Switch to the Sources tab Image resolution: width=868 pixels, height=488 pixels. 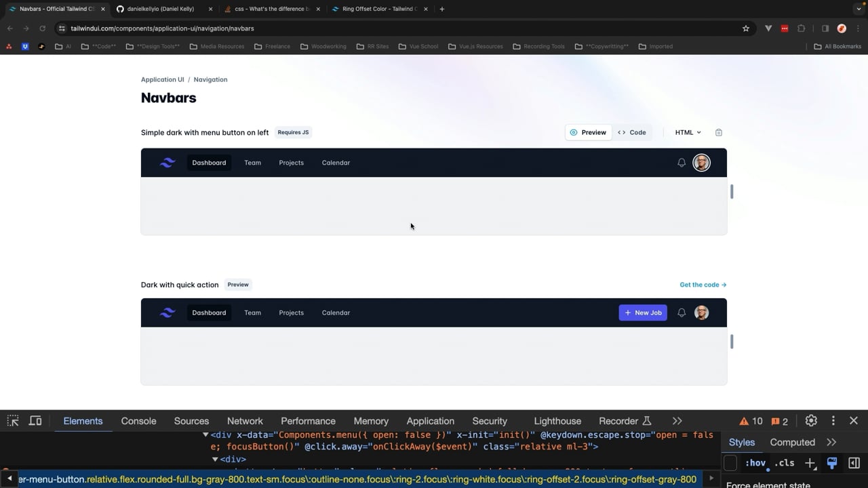coord(191,421)
